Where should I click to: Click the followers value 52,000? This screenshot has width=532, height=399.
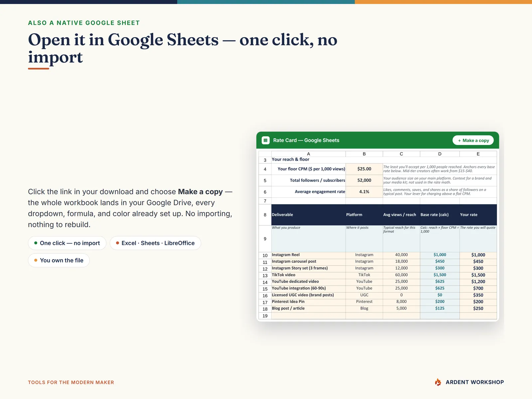364,180
